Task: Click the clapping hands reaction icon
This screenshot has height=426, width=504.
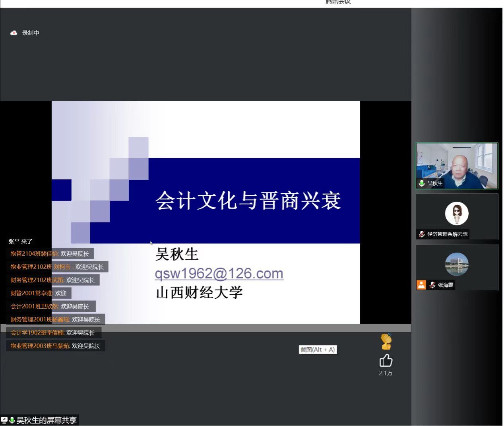Action: tap(386, 341)
